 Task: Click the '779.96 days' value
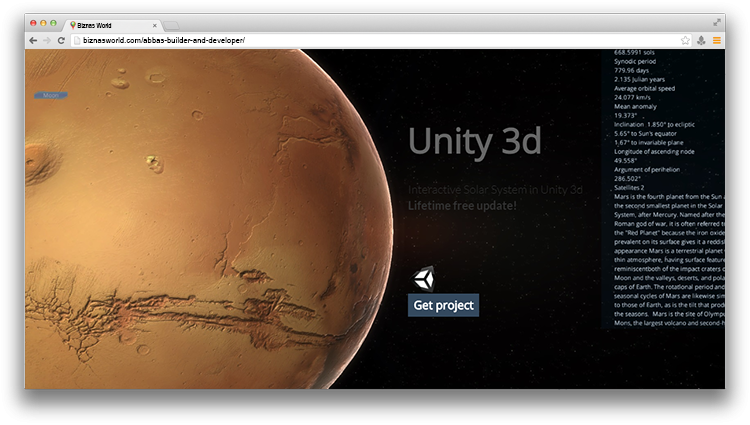[631, 71]
